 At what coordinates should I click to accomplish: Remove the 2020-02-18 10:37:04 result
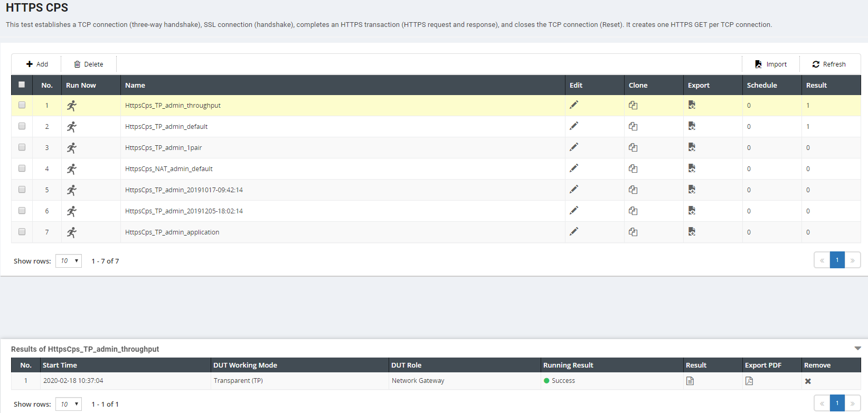808,381
